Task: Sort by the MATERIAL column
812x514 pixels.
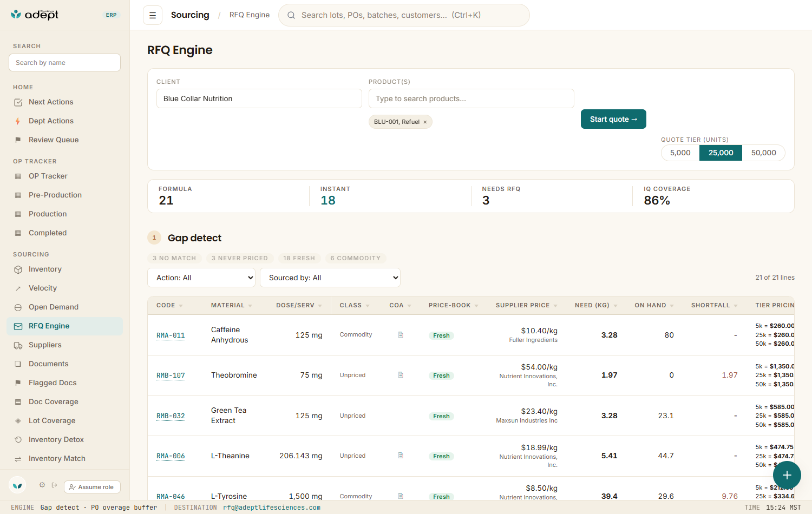Action: 232,306
